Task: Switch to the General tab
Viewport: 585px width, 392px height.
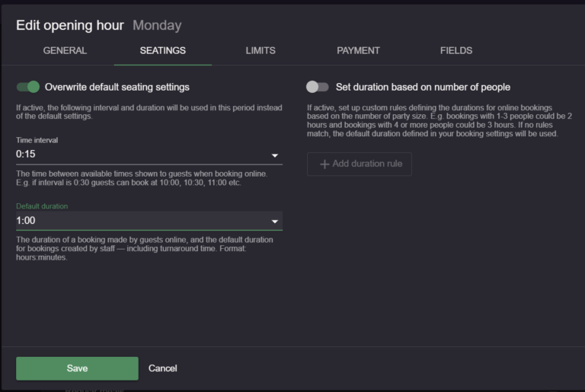Action: coord(65,51)
